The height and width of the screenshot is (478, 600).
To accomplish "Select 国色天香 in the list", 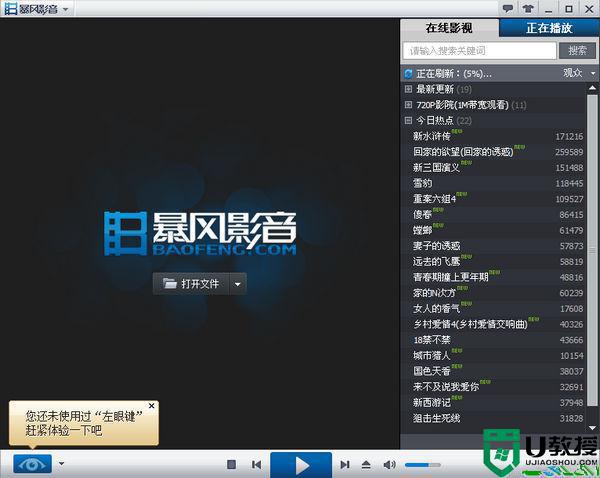I will click(x=494, y=372).
